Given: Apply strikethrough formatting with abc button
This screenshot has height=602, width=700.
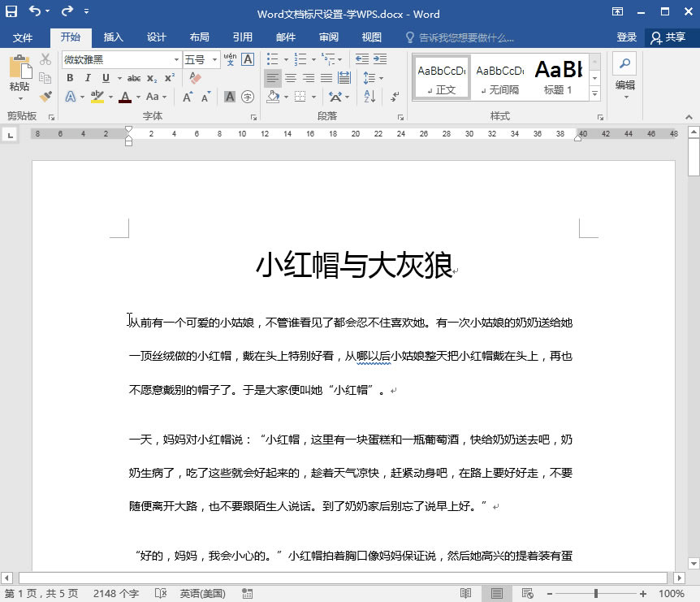Looking at the screenshot, I should [x=133, y=78].
